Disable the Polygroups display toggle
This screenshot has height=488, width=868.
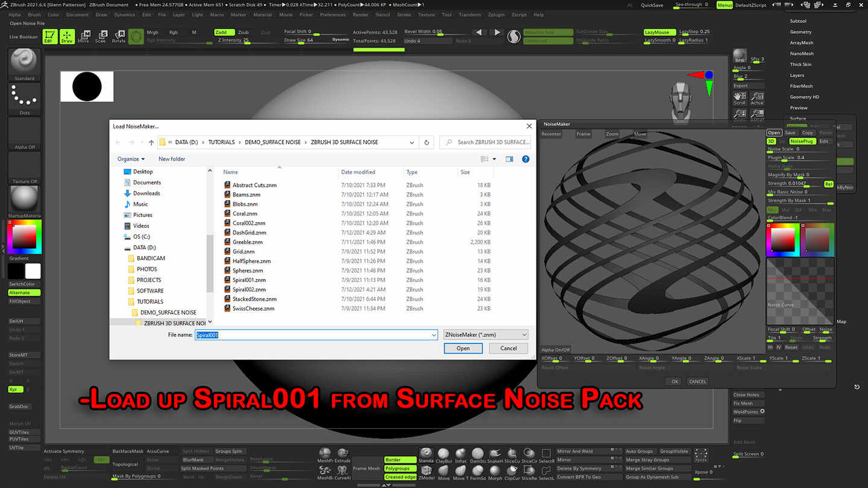coord(400,468)
